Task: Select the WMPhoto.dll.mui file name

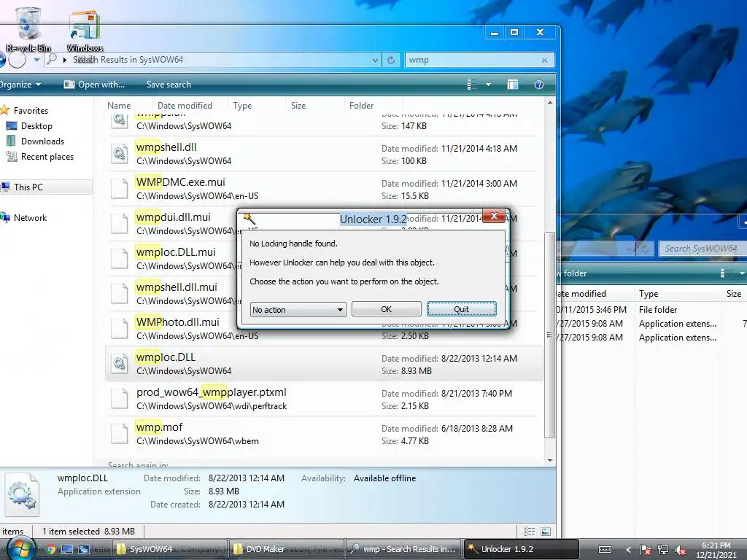Action: click(177, 322)
